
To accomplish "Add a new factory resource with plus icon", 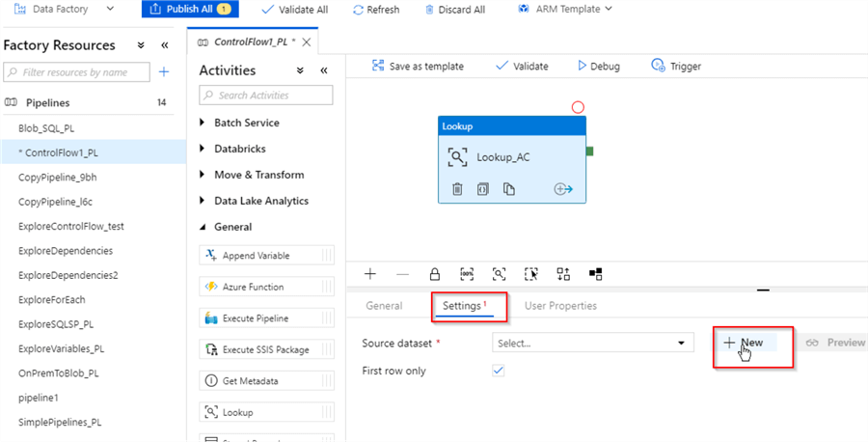I will 164,72.
